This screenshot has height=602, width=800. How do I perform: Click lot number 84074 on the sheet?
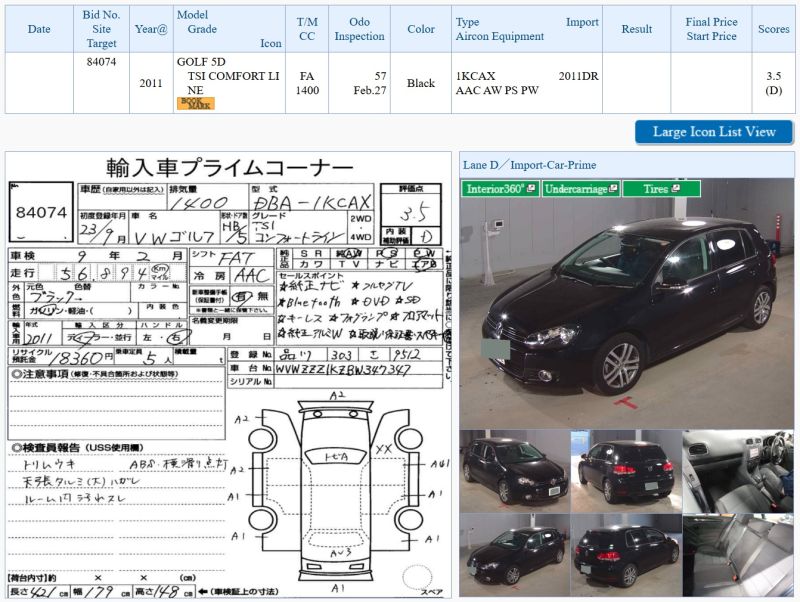[x=41, y=212]
